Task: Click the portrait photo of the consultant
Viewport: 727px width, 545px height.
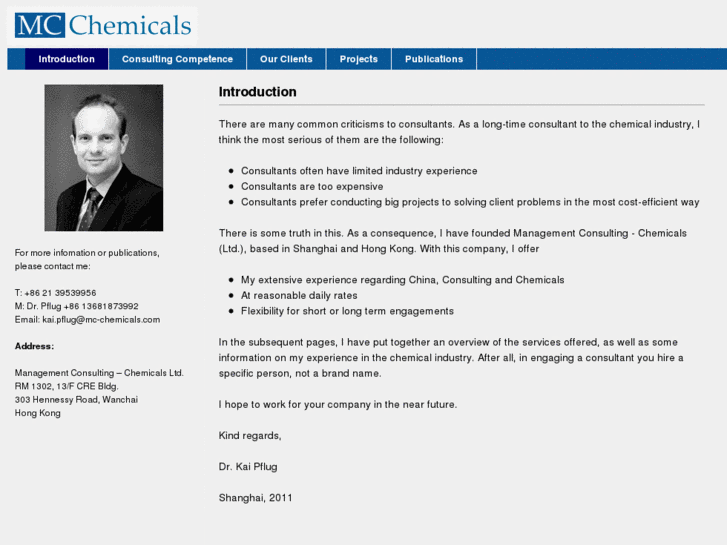Action: [x=104, y=157]
